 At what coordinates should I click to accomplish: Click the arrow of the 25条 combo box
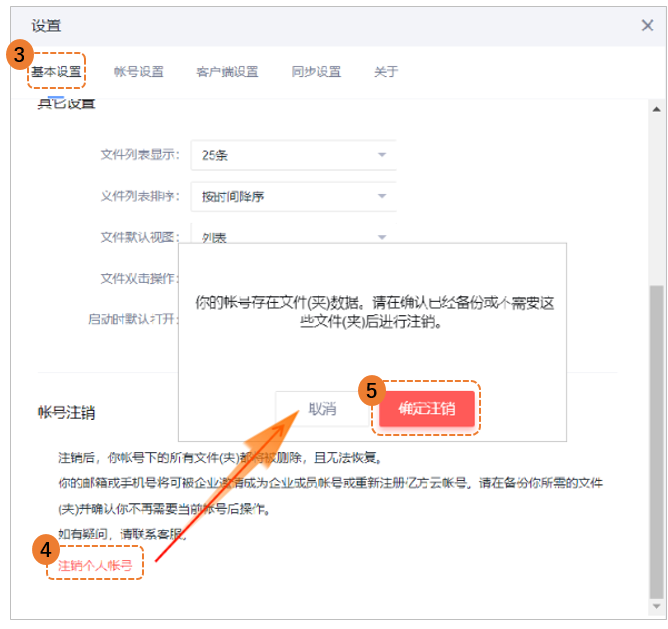point(382,155)
